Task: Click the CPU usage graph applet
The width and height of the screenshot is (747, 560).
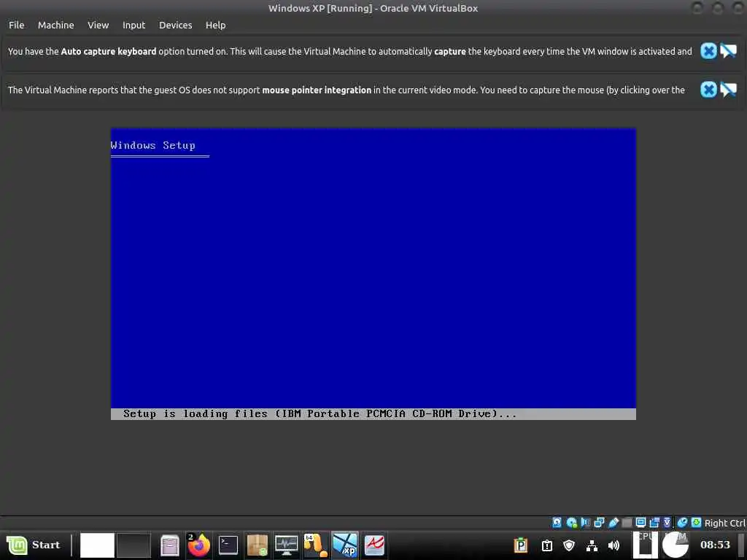Action: (646, 544)
